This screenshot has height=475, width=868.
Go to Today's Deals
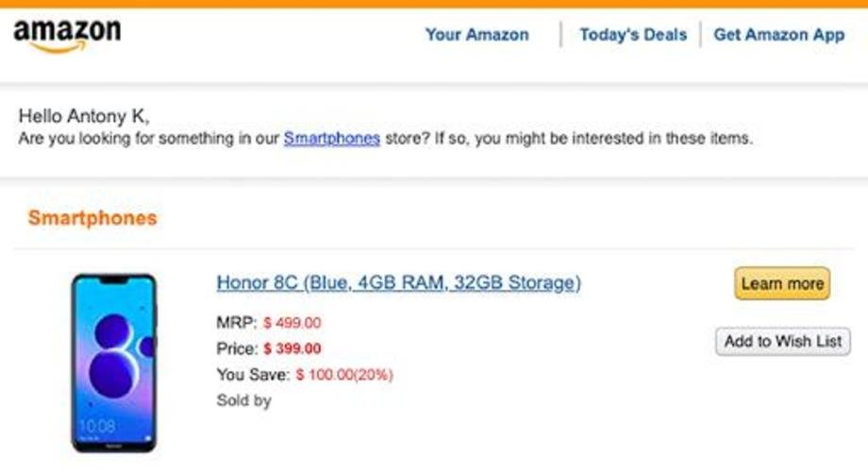(x=633, y=35)
